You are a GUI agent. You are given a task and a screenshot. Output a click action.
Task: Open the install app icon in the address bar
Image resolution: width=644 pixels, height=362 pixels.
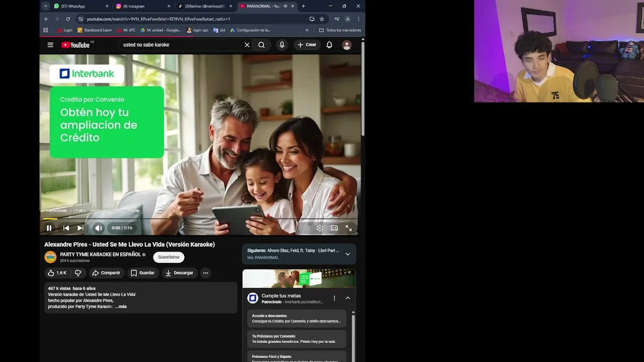[x=312, y=19]
